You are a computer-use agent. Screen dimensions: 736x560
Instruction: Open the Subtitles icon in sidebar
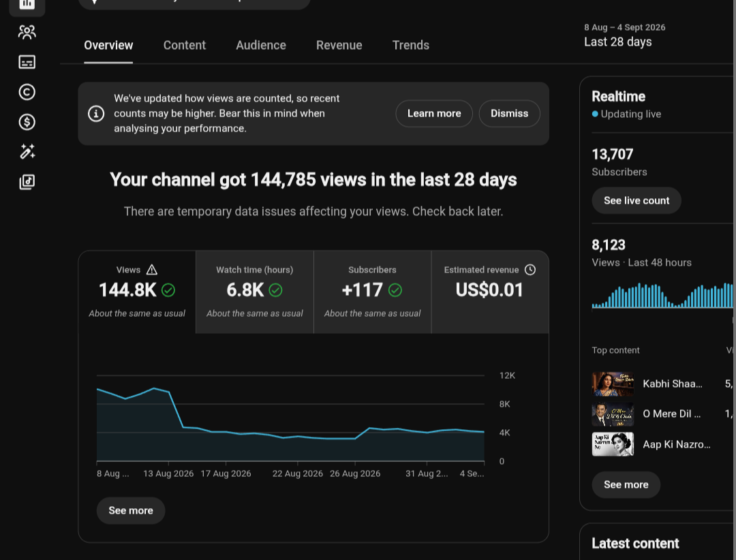pos(27,62)
